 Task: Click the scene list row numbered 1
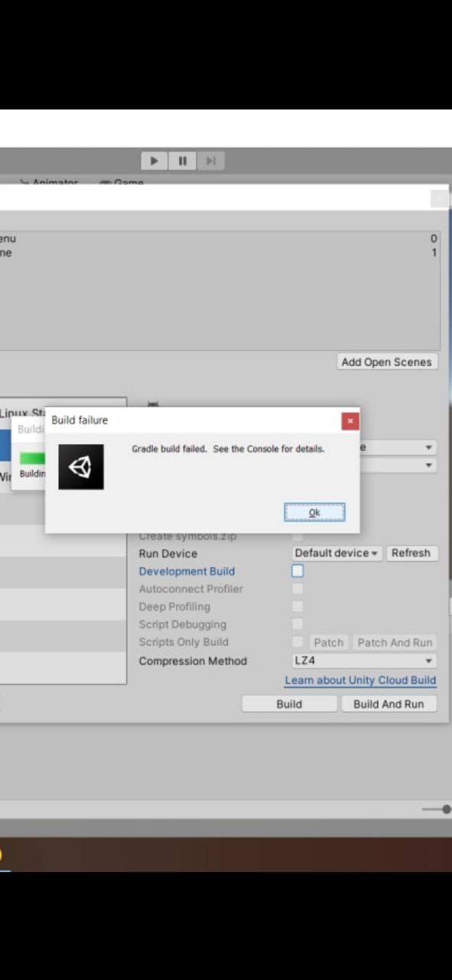219,253
